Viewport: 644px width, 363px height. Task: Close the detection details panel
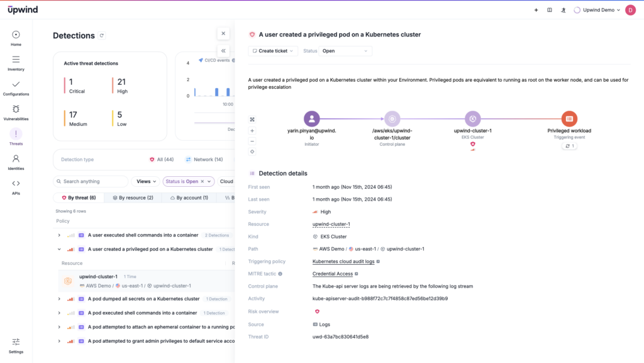223,33
